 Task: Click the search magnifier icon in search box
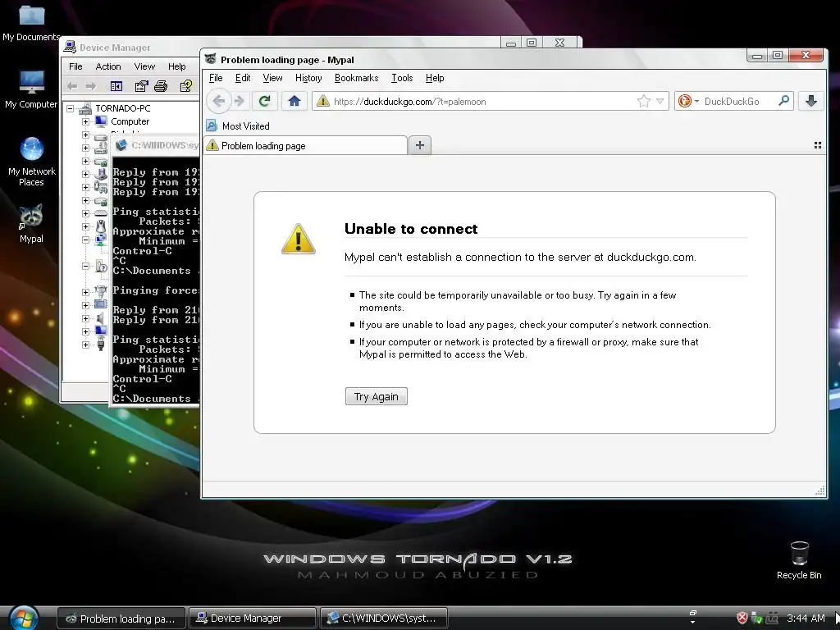783,101
